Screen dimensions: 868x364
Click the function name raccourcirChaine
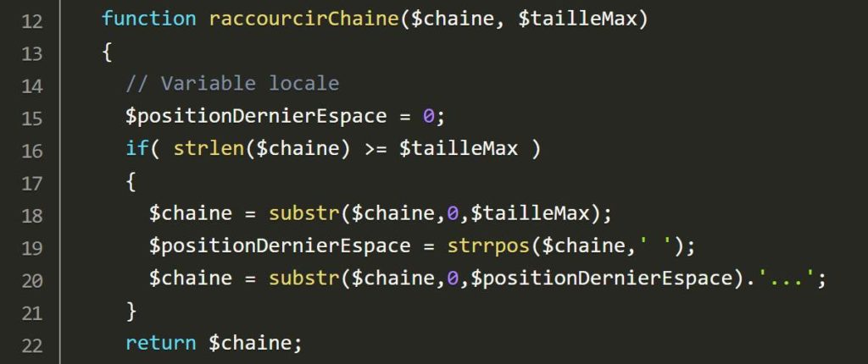pos(304,19)
